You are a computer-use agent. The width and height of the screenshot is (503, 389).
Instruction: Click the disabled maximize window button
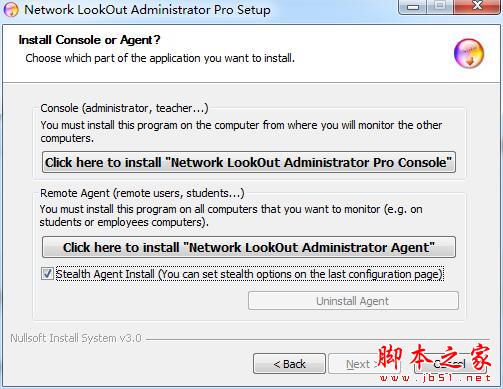(440, 7)
